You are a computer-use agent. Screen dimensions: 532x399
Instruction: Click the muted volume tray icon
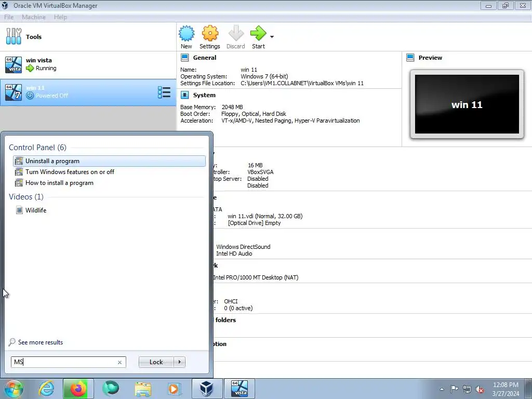[x=480, y=389]
